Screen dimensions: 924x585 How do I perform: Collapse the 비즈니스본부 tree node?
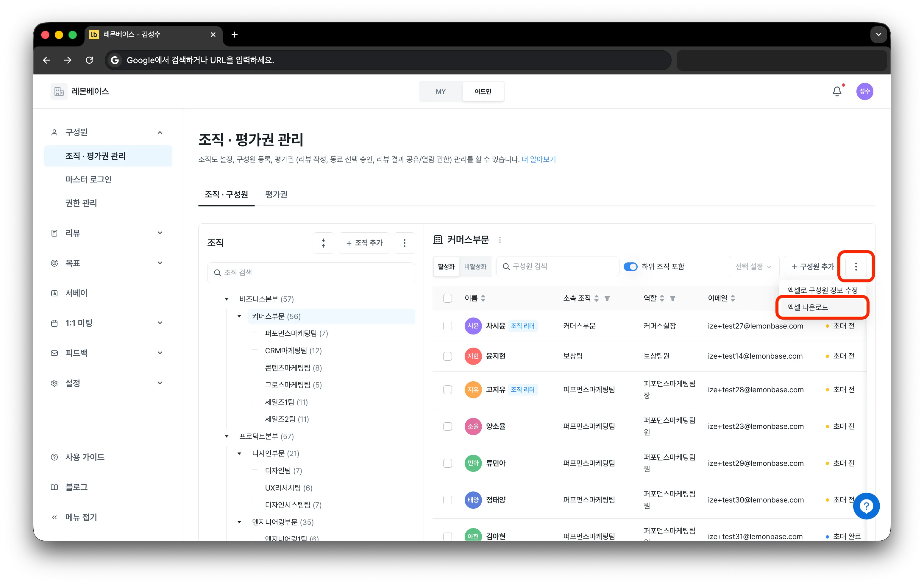pyautogui.click(x=227, y=299)
